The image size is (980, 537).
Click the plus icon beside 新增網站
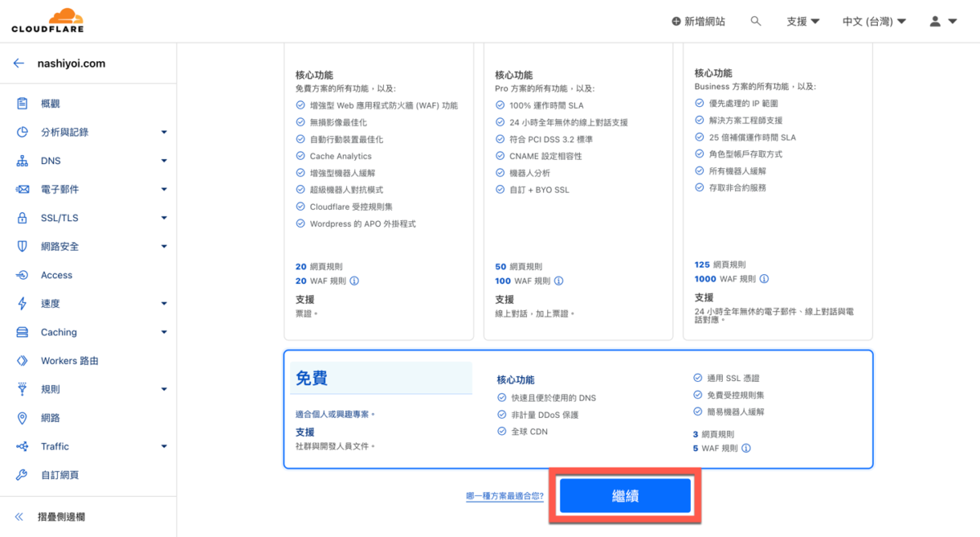click(x=676, y=21)
